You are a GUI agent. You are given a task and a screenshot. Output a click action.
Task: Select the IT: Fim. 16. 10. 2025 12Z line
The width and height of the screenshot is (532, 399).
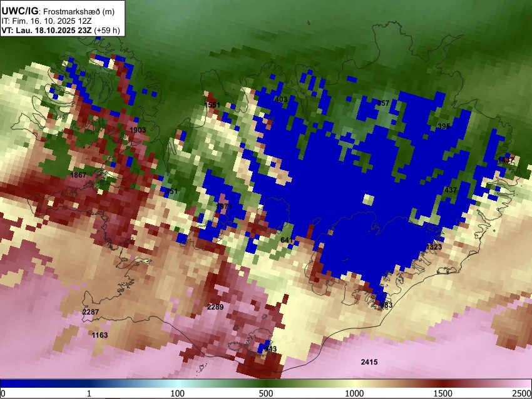[x=46, y=21]
